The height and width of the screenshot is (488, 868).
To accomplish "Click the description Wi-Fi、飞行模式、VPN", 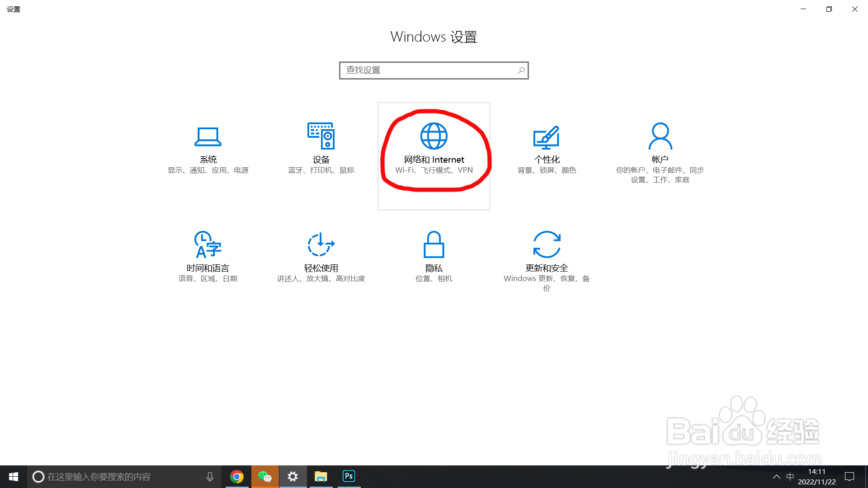I will [x=434, y=170].
